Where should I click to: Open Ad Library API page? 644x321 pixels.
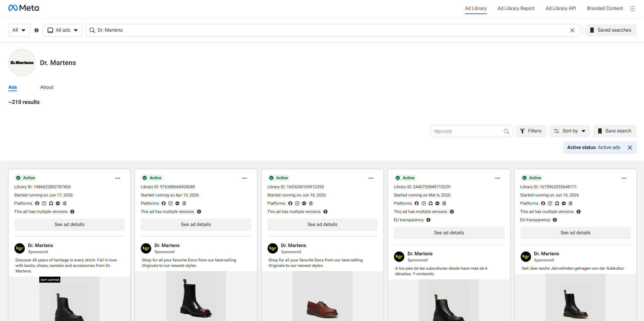561,9
